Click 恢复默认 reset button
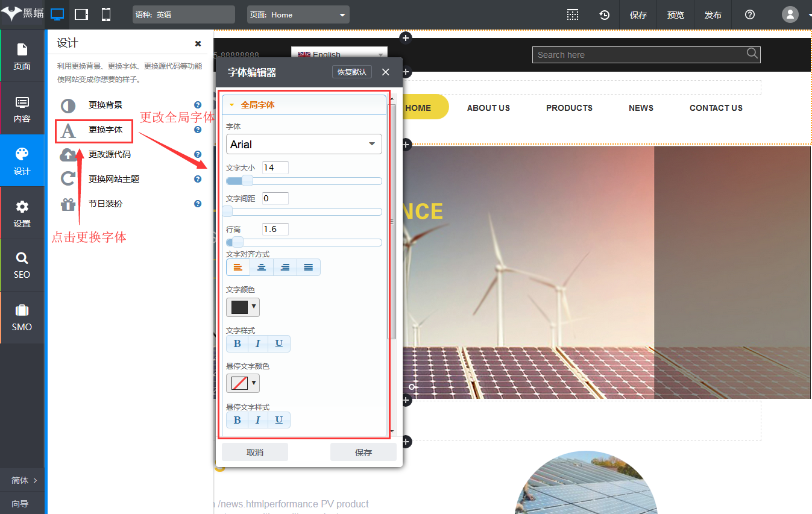Screen dimensions: 812x514 pyautogui.click(x=351, y=72)
